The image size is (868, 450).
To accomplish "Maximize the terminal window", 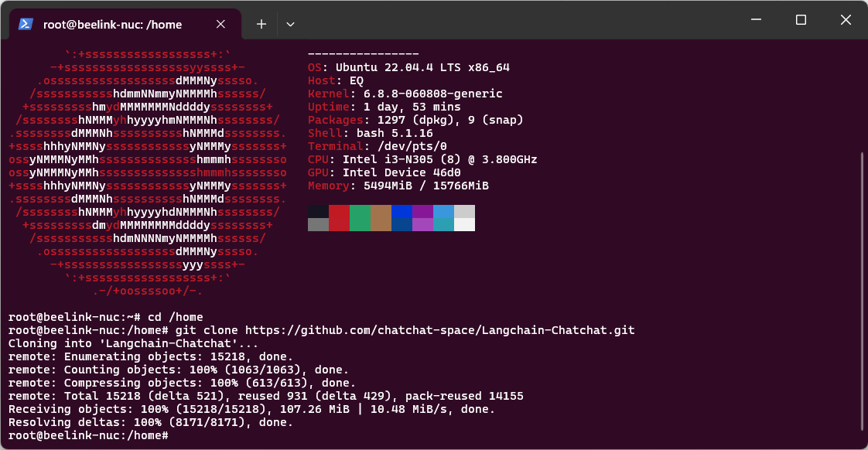I will point(801,20).
